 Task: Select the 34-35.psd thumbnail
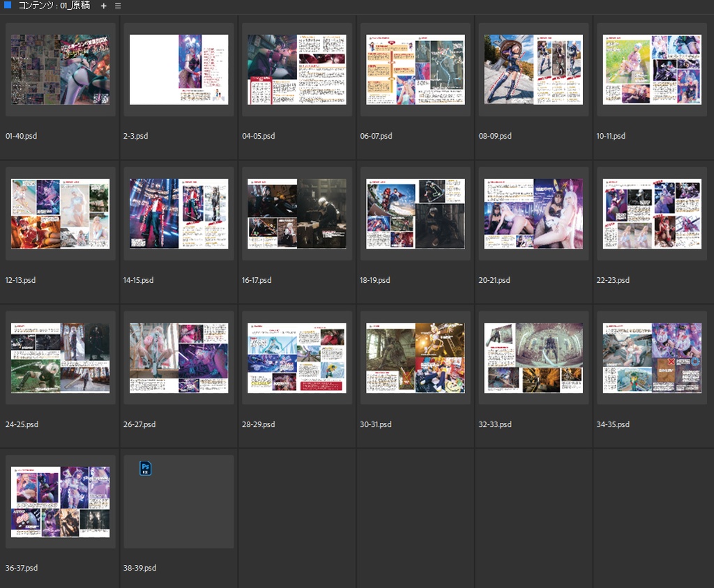pyautogui.click(x=652, y=358)
